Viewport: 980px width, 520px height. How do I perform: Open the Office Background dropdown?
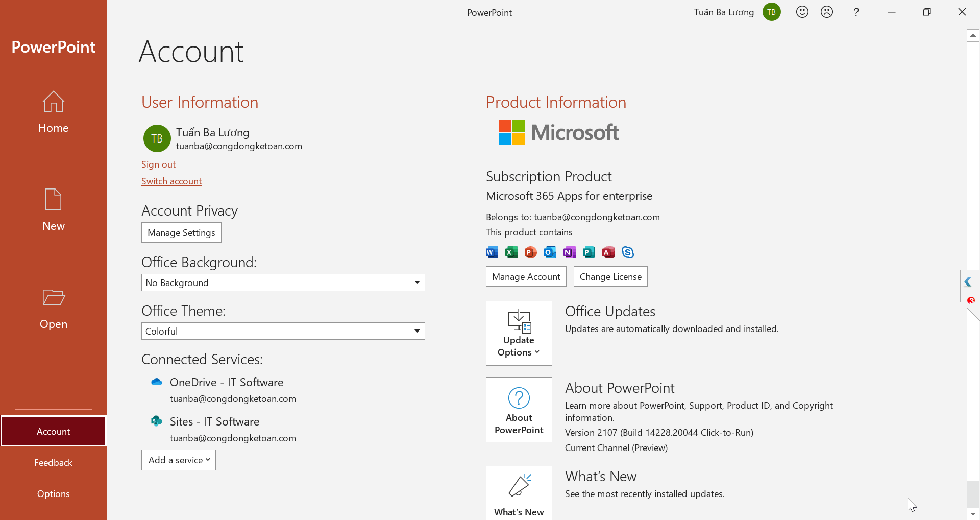pos(283,282)
